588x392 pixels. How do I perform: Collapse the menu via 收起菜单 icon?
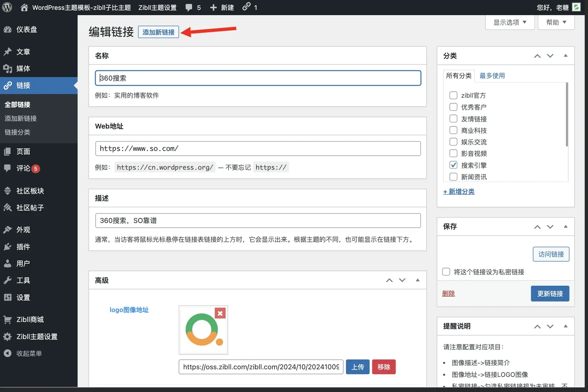(8, 353)
